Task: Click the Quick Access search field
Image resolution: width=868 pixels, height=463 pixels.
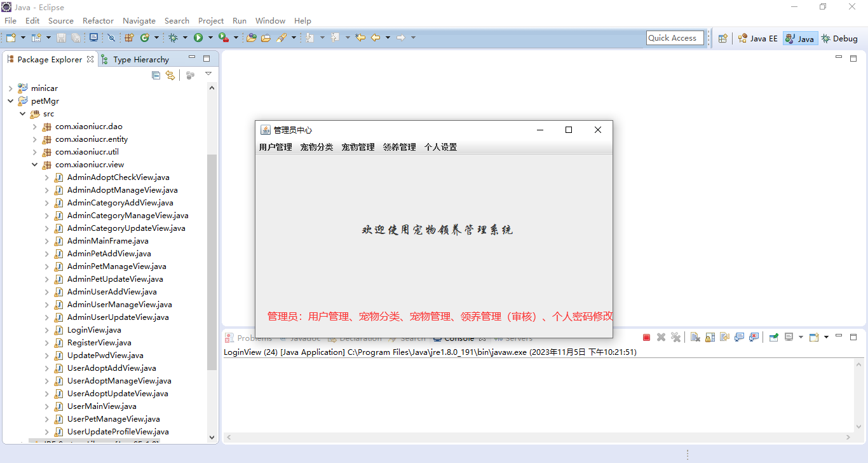Action: click(x=675, y=38)
